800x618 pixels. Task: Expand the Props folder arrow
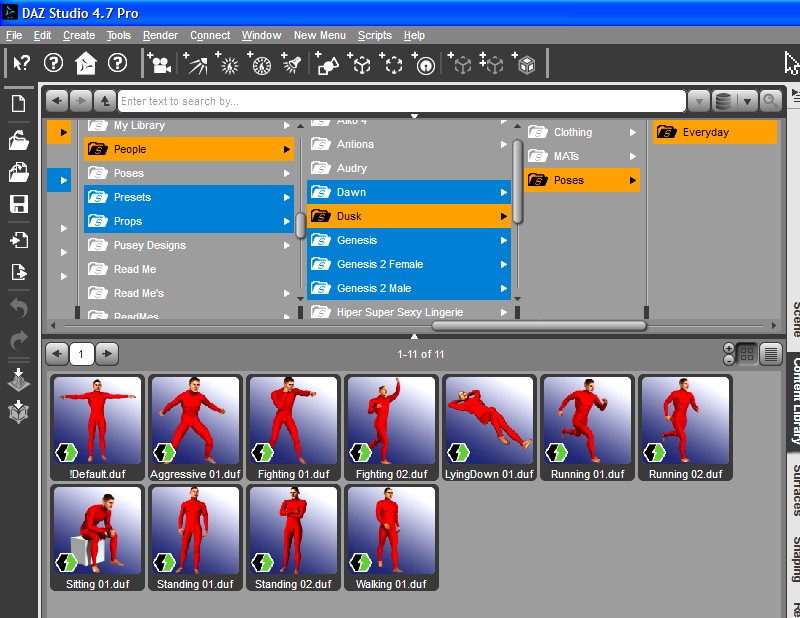point(287,221)
